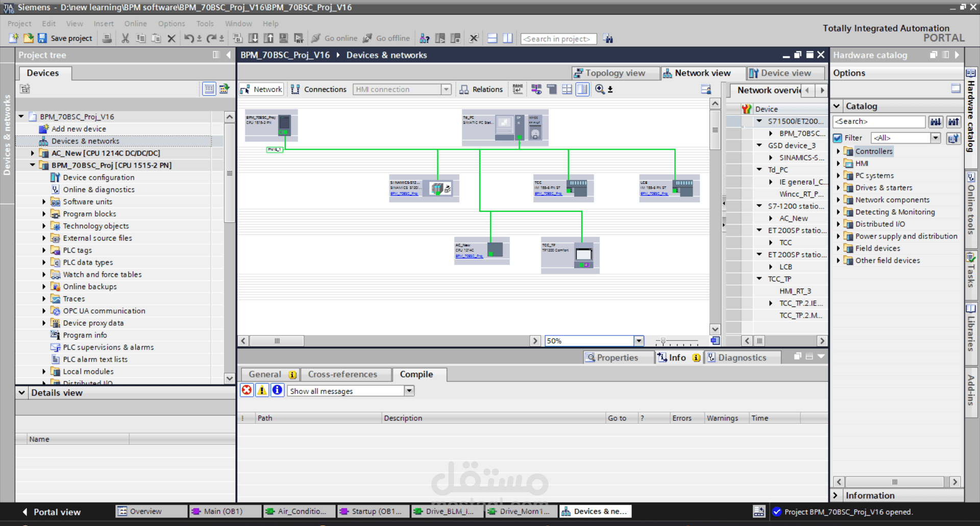
Task: Click the Compile icon in the main toolbar
Action: pos(237,38)
